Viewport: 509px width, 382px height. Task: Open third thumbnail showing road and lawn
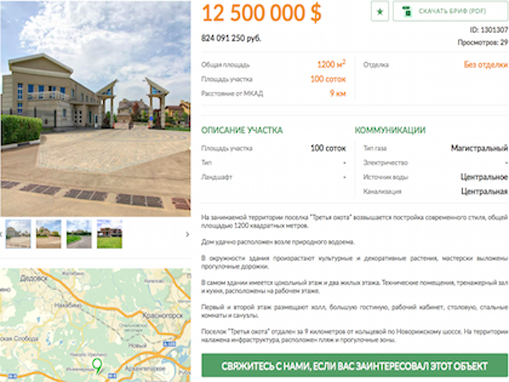tap(79, 234)
